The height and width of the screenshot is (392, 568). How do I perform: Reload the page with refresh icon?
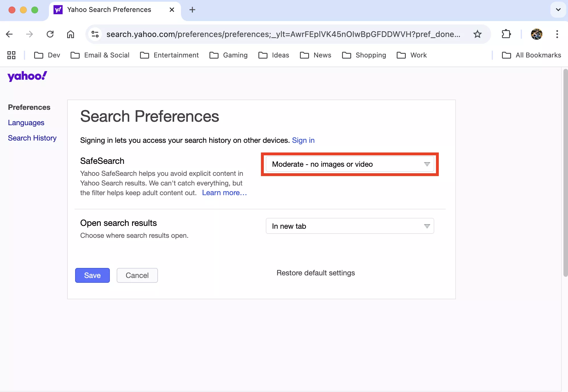pyautogui.click(x=50, y=34)
